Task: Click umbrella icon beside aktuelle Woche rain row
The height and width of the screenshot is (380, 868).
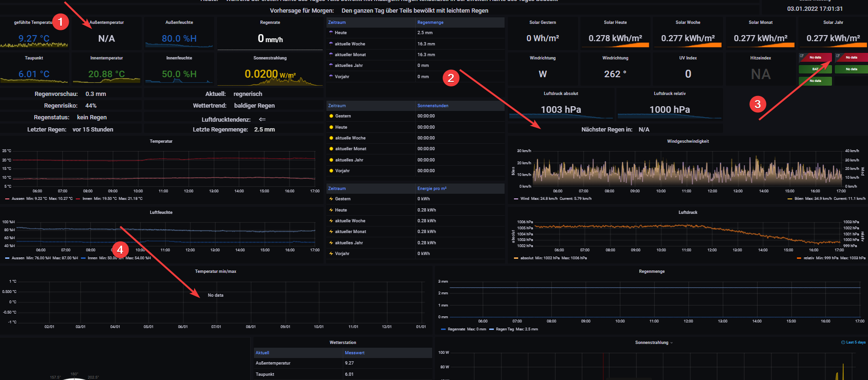Action: [331, 44]
